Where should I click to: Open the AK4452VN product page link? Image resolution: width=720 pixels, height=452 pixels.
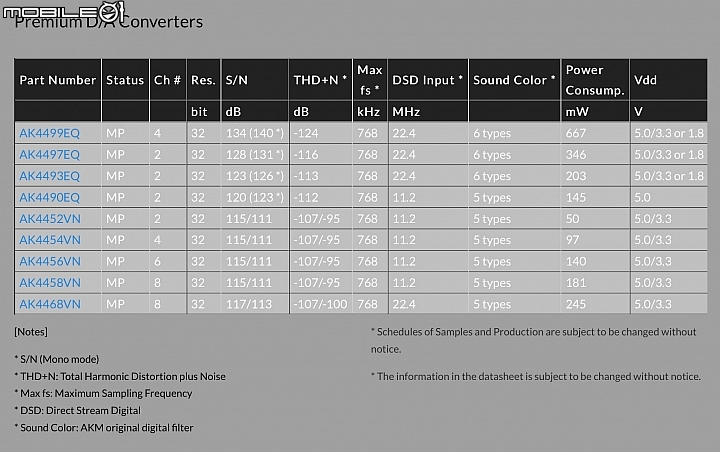(49, 219)
